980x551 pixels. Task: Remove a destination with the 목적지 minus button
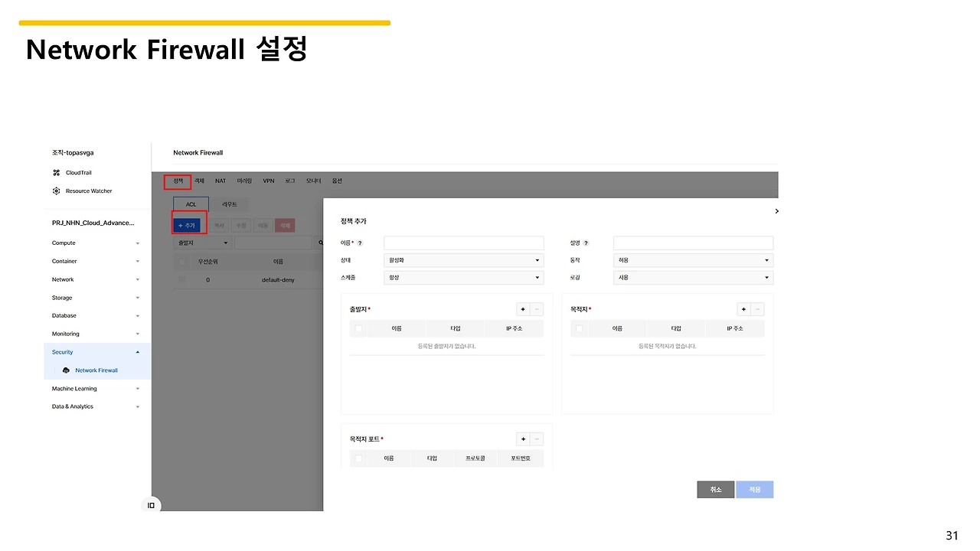pyautogui.click(x=757, y=309)
